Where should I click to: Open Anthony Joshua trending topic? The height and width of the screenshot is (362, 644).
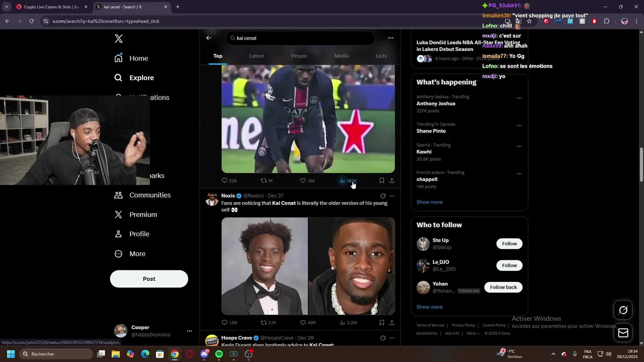pos(436,104)
